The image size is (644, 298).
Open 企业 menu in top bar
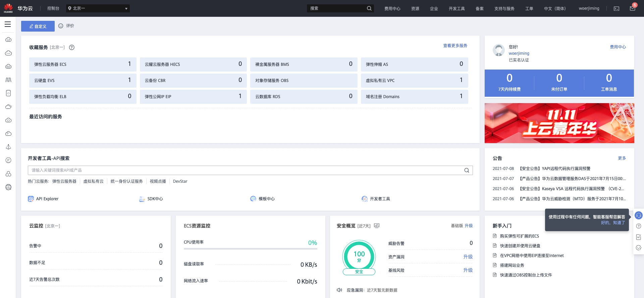click(x=434, y=9)
